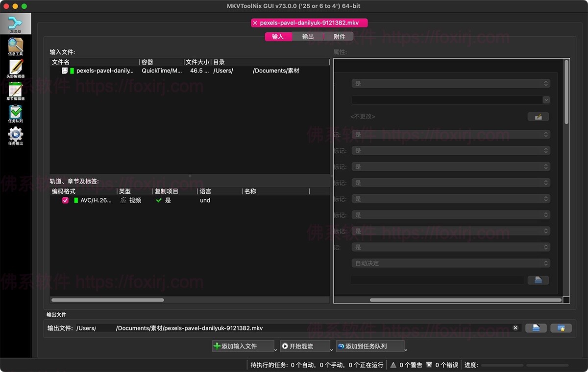Open the 头部编辑器 (Header editor)
This screenshot has width=588, height=372.
16,68
